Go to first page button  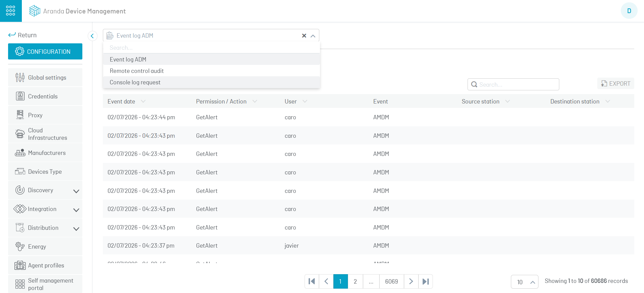[312, 282]
